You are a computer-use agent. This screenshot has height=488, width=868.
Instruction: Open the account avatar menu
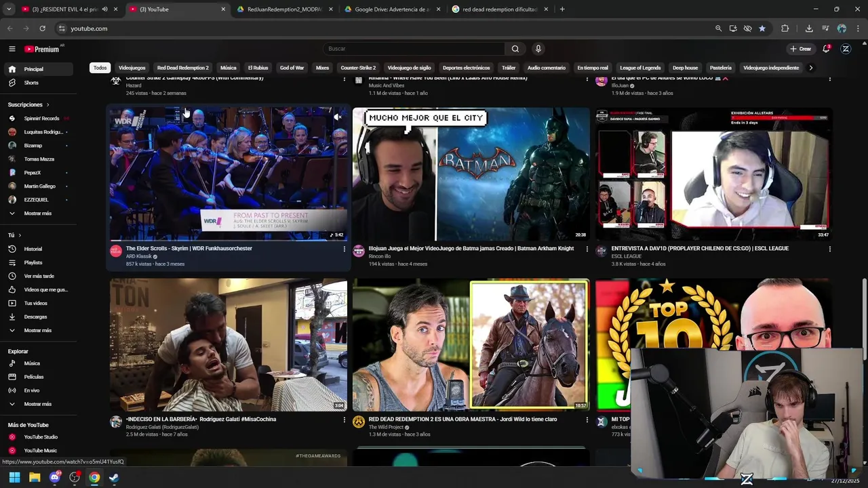(846, 49)
